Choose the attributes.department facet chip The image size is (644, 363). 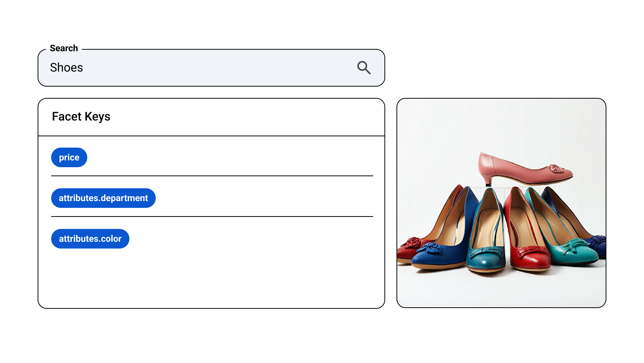click(x=103, y=198)
